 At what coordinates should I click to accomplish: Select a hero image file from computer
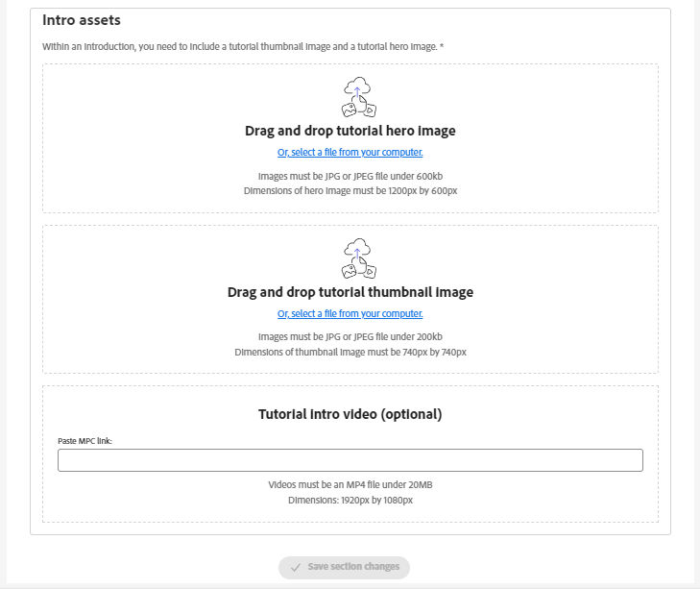click(x=350, y=152)
